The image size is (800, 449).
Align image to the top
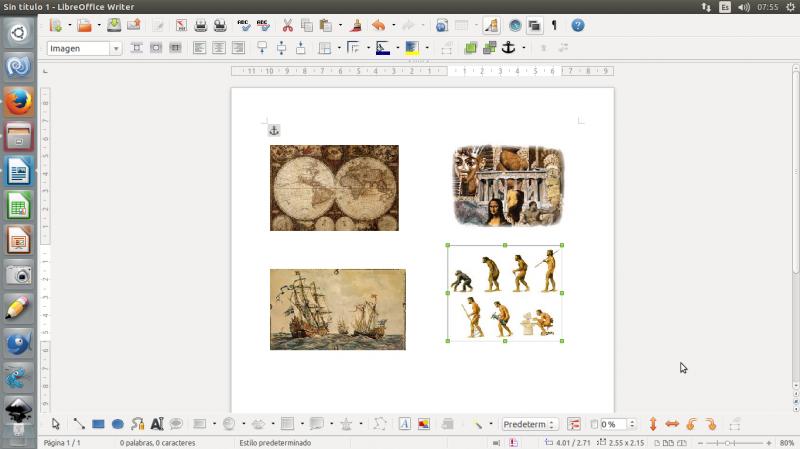(x=262, y=48)
